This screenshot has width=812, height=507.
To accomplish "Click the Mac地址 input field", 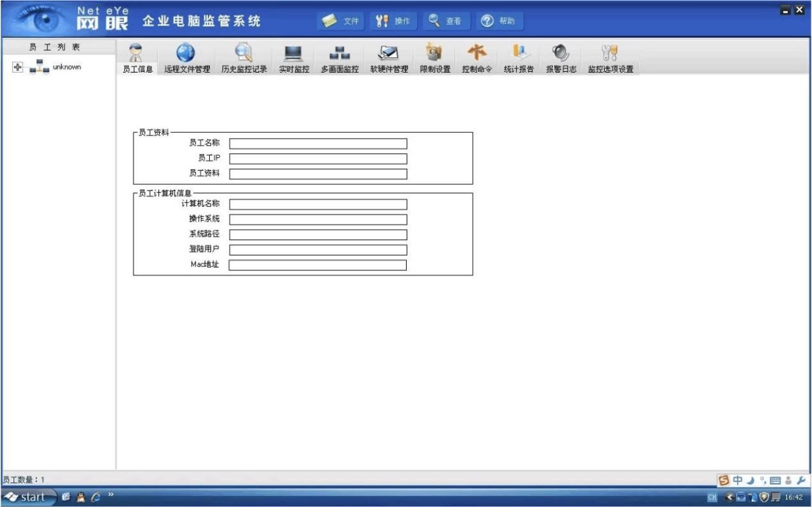I will pos(317,265).
